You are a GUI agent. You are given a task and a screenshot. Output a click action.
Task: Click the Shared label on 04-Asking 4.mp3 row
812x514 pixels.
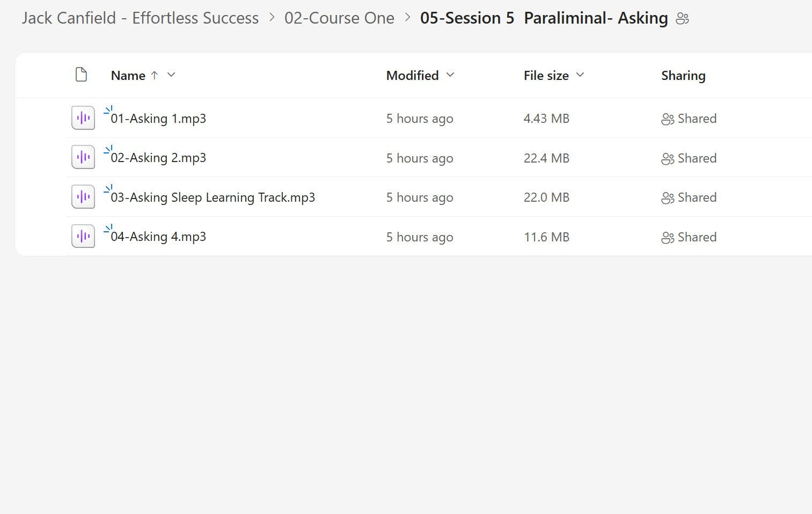pyautogui.click(x=698, y=237)
